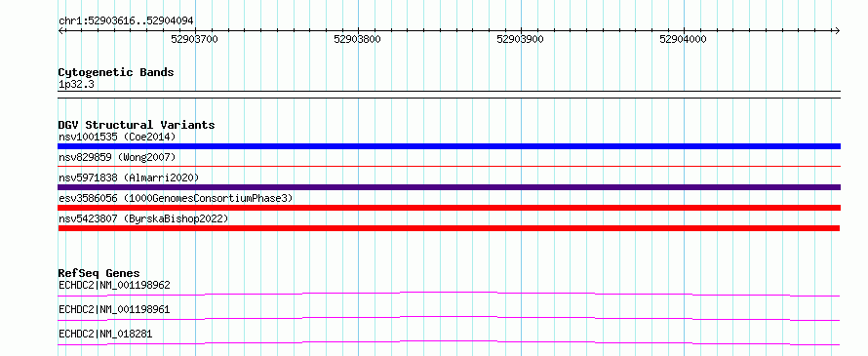This screenshot has width=868, height=356.
Task: Click the magenta intron line for NM_001198961
Action: pos(449,318)
